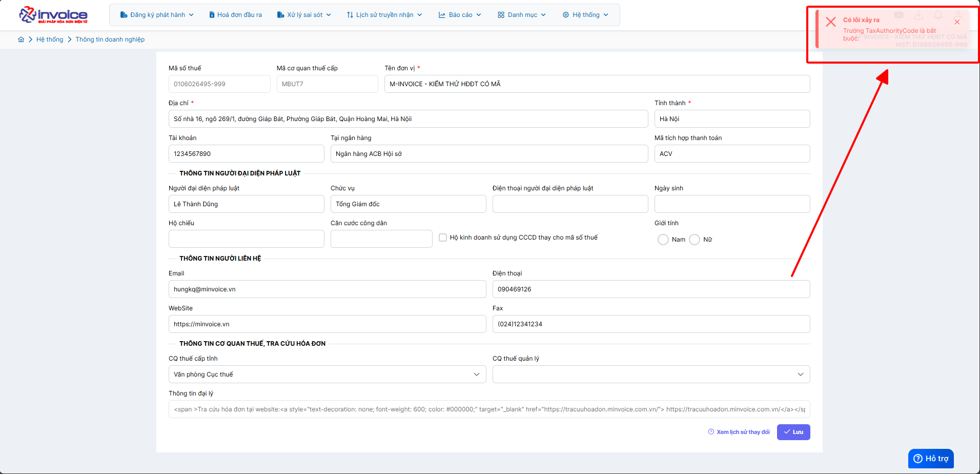Open the Lịch sử truyền nhận menu

(384, 15)
